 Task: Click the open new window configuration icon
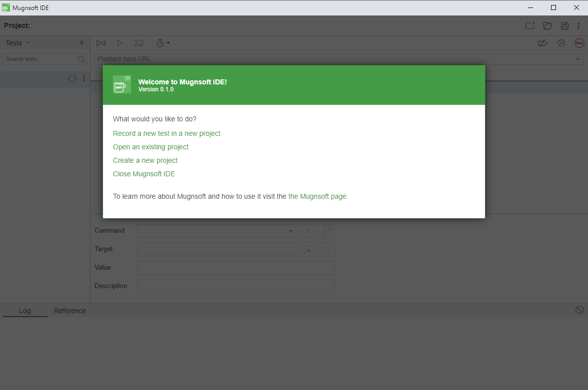(x=326, y=231)
